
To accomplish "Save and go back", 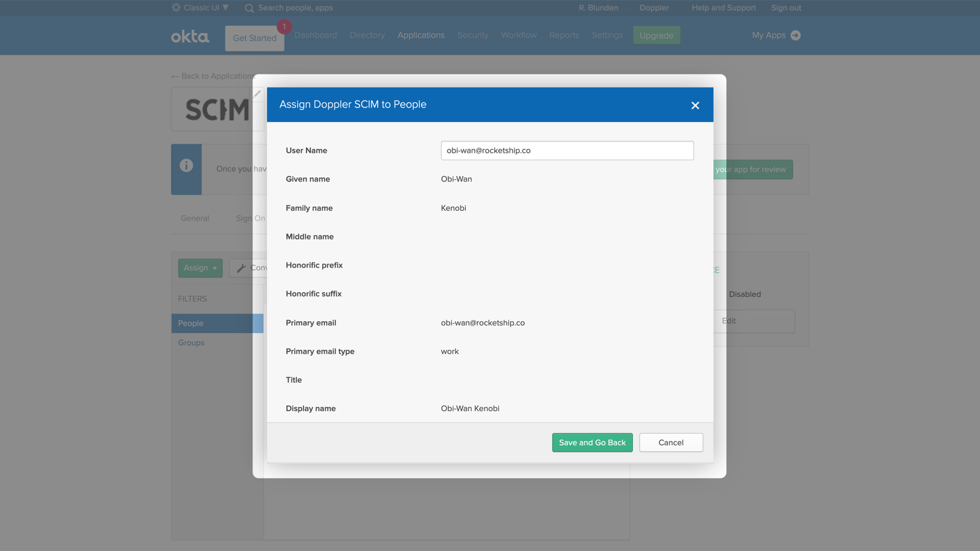I will click(x=592, y=442).
